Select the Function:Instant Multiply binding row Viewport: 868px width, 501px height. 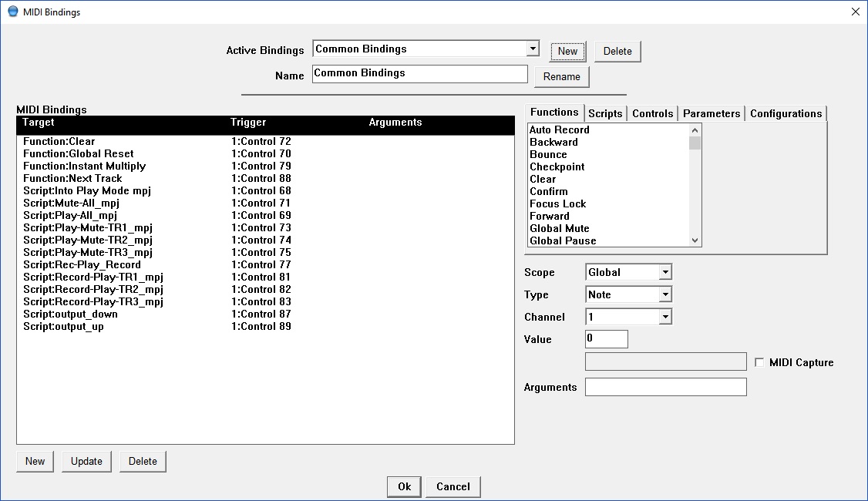(x=265, y=166)
